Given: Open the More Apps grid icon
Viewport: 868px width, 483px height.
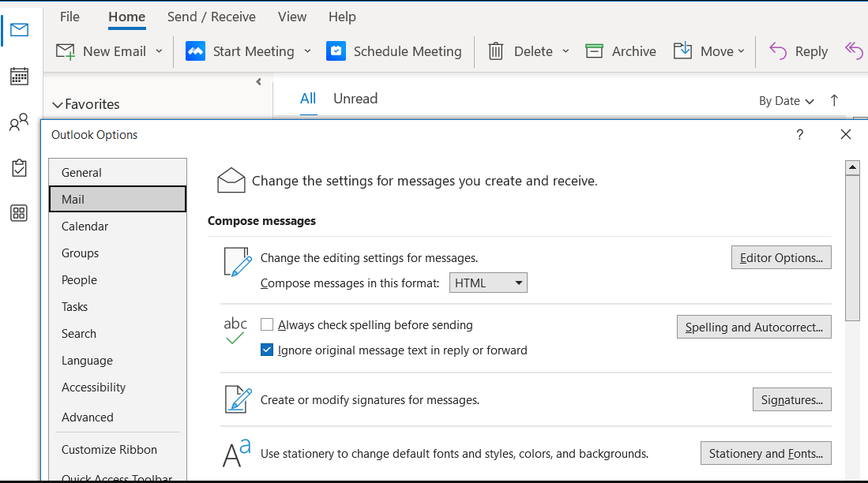Looking at the screenshot, I should [20, 213].
